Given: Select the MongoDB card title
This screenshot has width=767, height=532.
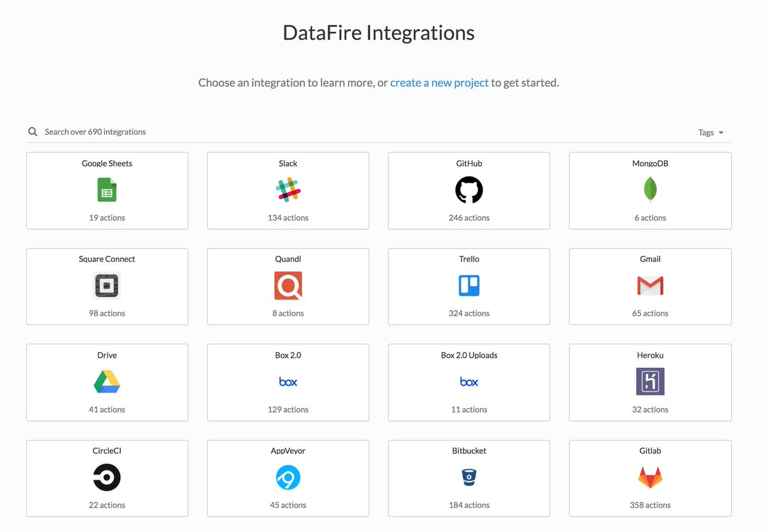Looking at the screenshot, I should click(x=650, y=163).
